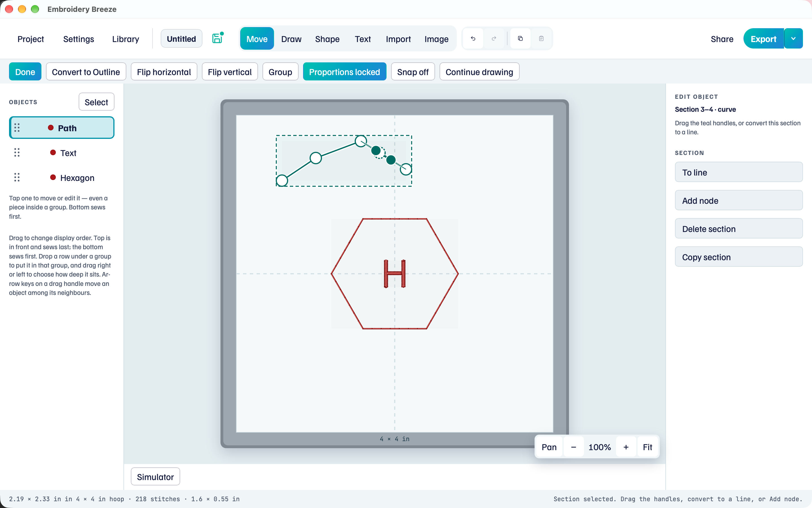Activate the Move tool tab
The height and width of the screenshot is (508, 812).
[x=257, y=39]
